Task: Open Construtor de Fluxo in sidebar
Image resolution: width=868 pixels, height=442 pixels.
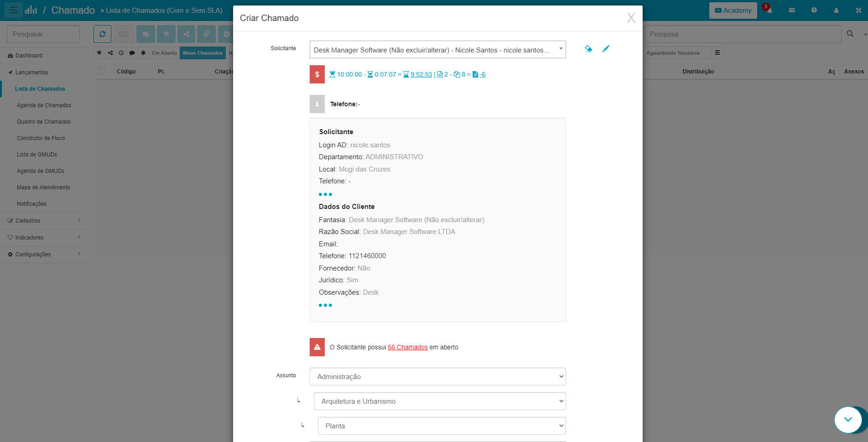Action: tap(41, 138)
